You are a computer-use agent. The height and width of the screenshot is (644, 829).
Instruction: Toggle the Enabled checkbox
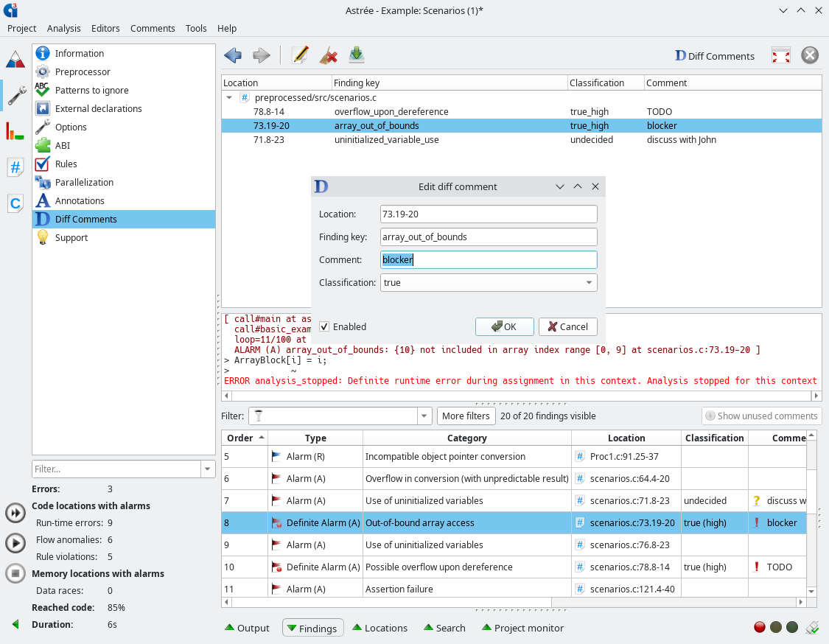324,326
